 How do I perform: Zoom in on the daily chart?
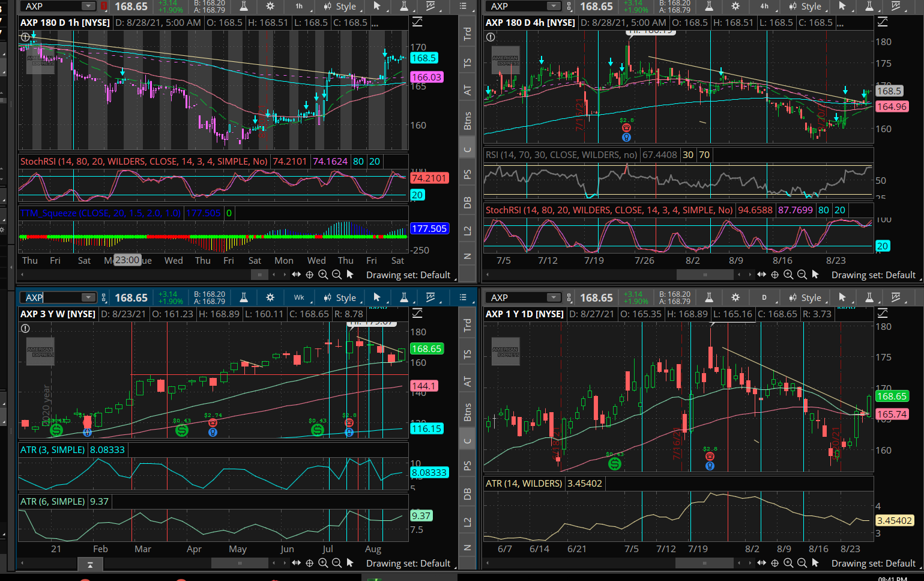coord(788,563)
